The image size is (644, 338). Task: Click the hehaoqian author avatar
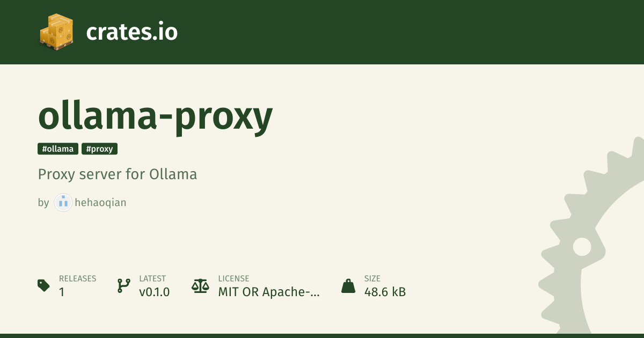tap(63, 202)
